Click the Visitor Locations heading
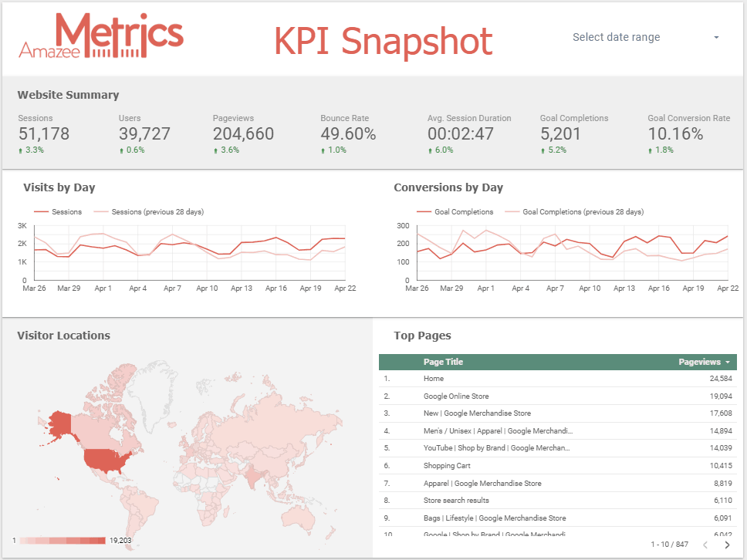747x560 pixels. [63, 336]
